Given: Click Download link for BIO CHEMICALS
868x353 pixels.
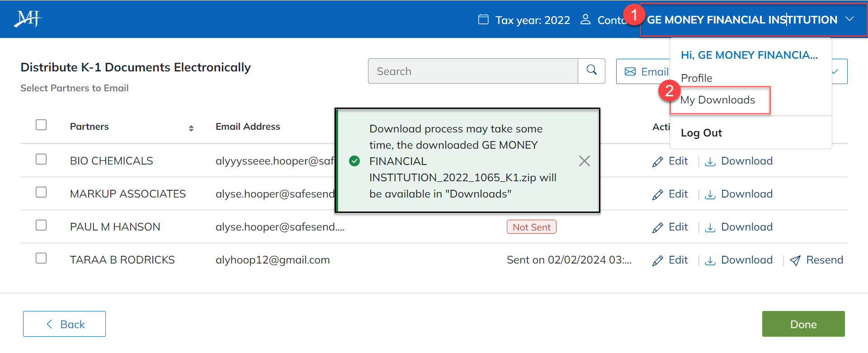Looking at the screenshot, I should click(747, 161).
